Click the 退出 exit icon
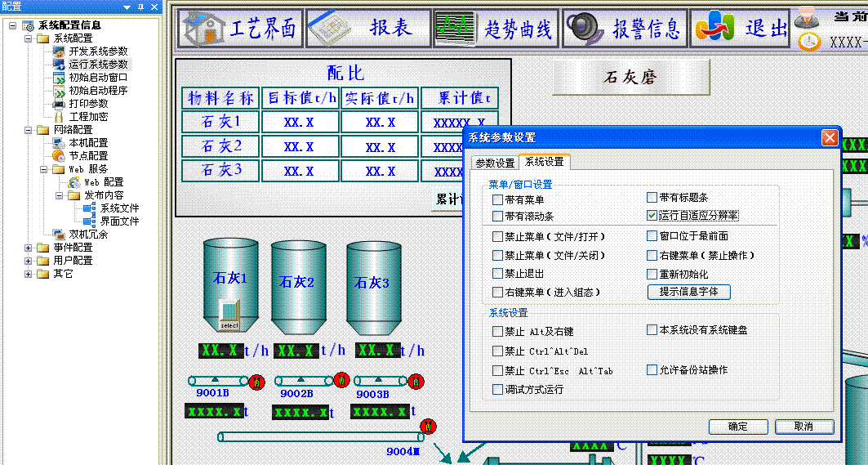The image size is (868, 465). (x=716, y=29)
